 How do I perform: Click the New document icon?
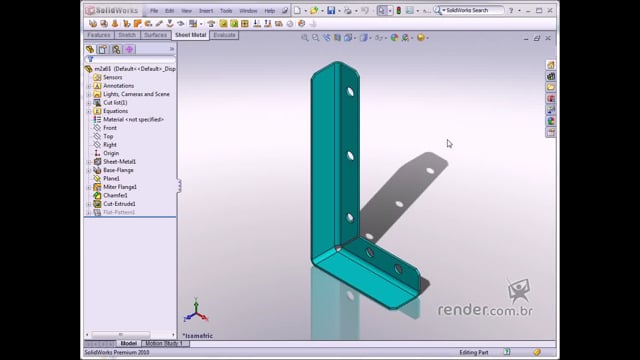click(298, 11)
